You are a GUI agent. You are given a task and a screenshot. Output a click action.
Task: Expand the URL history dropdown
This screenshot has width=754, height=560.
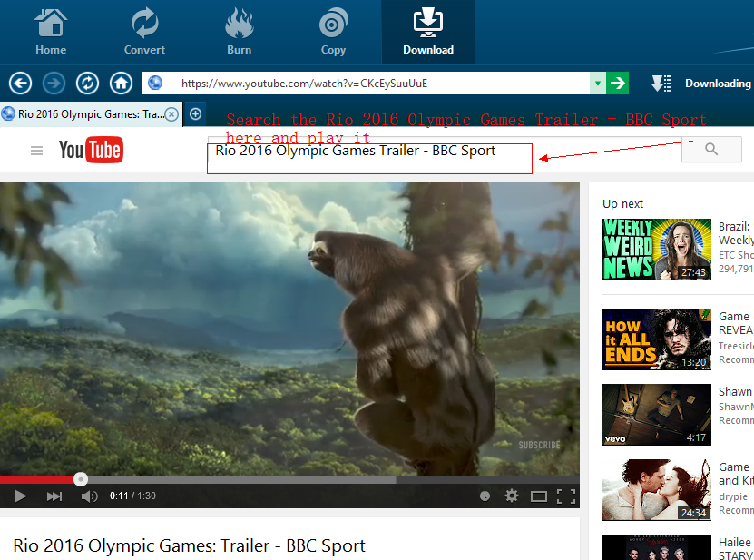tap(598, 84)
